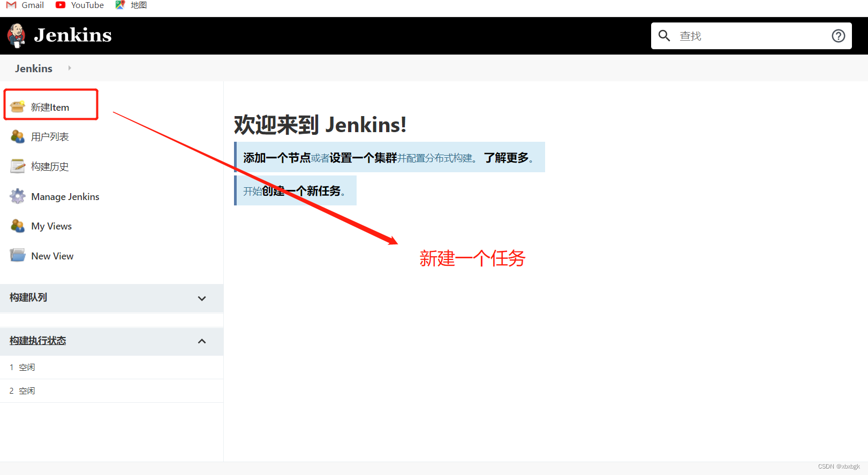Click the 添加一个节点 link
Viewport: 868px width, 475px height.
277,158
